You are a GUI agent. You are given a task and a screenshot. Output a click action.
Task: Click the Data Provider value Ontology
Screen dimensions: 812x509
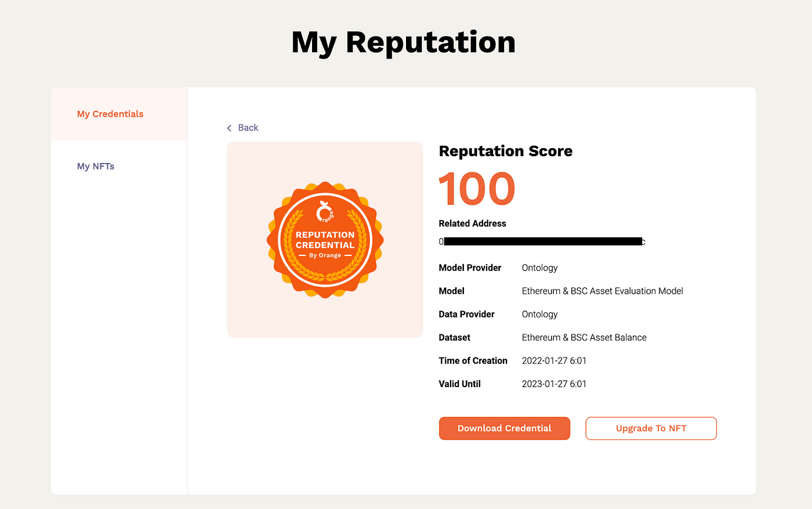[x=539, y=314]
